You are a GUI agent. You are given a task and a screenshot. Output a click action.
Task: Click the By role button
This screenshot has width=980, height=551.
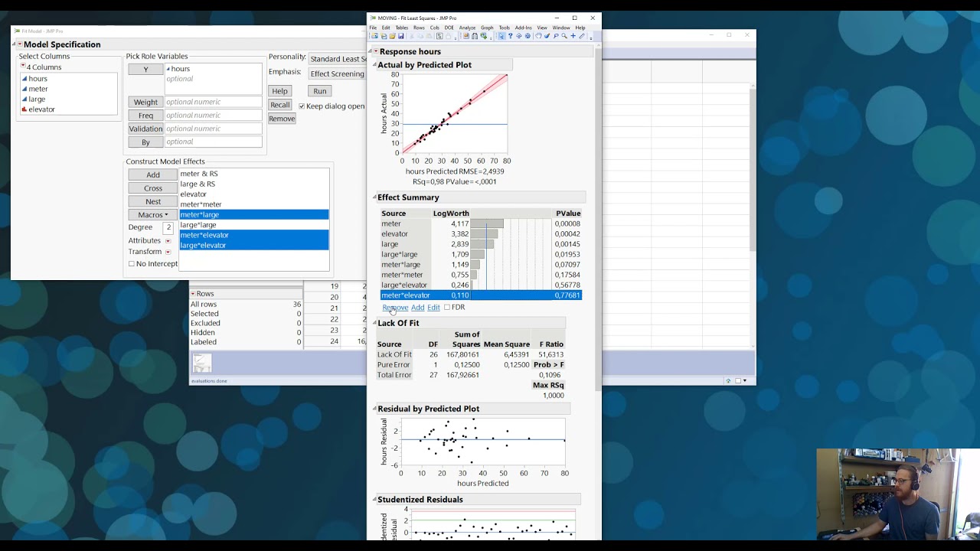click(x=145, y=142)
